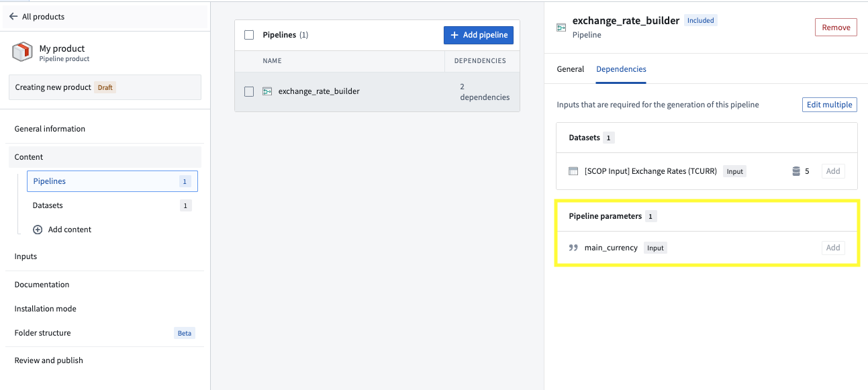This screenshot has width=868, height=390.
Task: Click the pipeline icon next to exchange_rate_builder row
Action: click(267, 91)
